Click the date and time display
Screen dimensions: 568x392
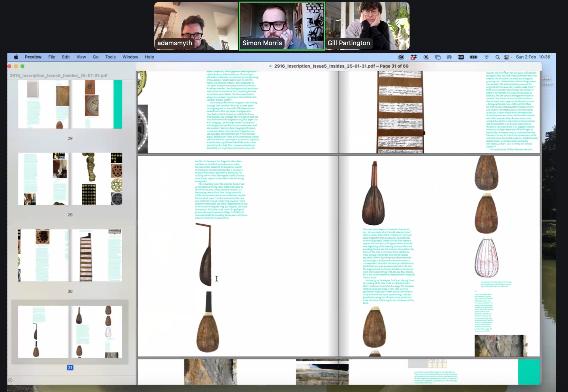tap(533, 57)
